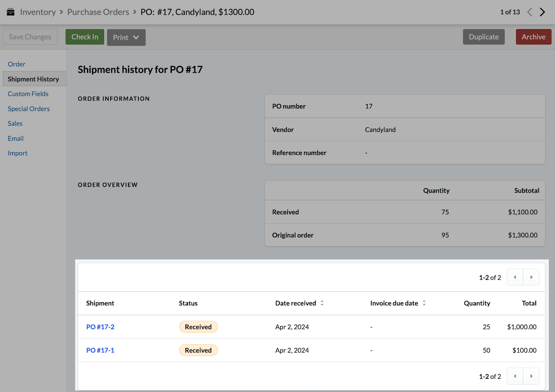Click the Inventory archive box icon
555x392 pixels.
click(11, 12)
